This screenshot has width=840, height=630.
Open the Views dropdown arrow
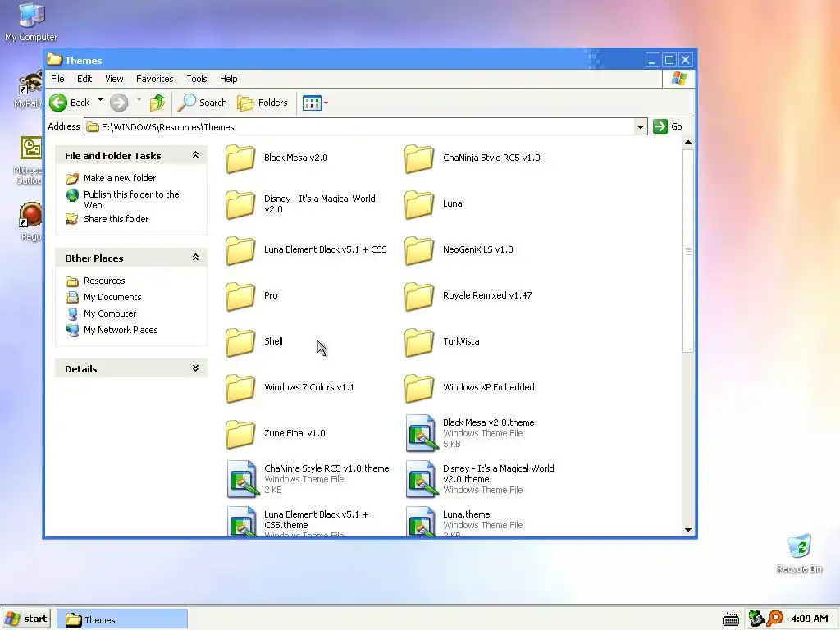coord(326,103)
